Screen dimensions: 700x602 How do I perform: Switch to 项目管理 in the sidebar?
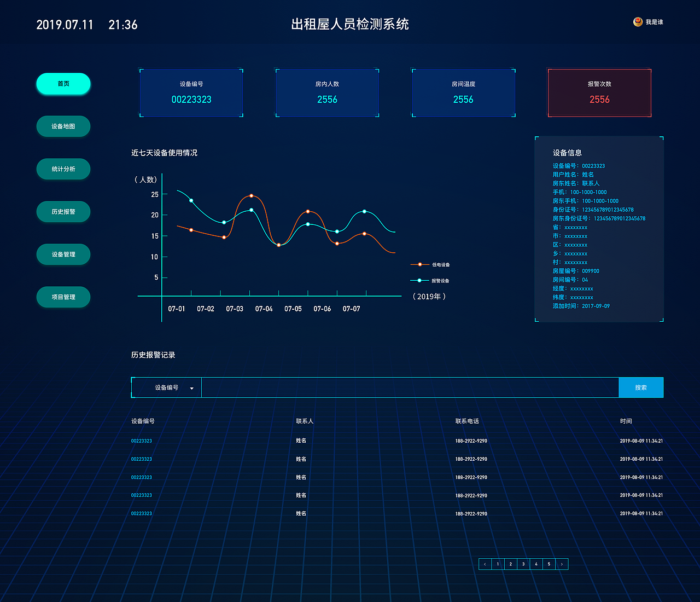[63, 297]
